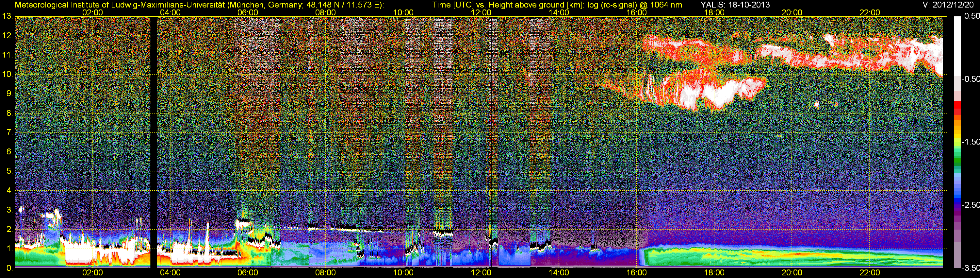Click the 04:00 label on the top time axis
Viewport: 980px width, 278px height.
click(170, 12)
